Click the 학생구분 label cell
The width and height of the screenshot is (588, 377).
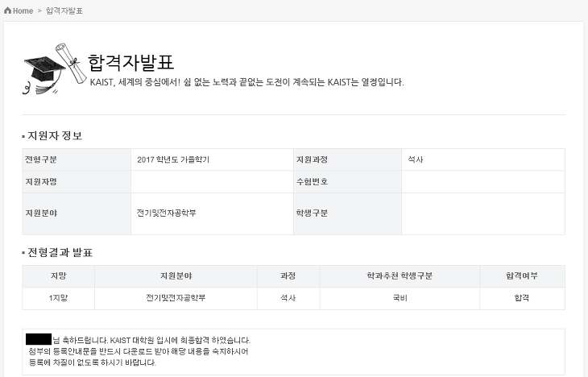[348, 213]
